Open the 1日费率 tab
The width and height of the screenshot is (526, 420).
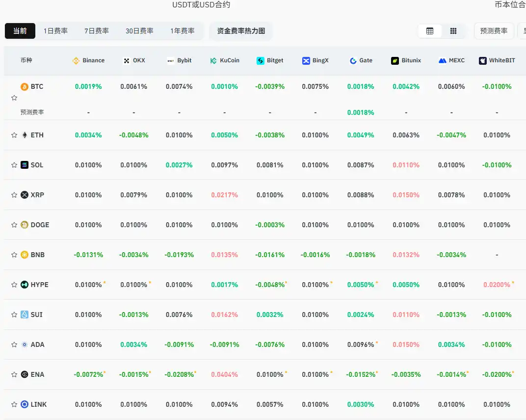point(55,31)
